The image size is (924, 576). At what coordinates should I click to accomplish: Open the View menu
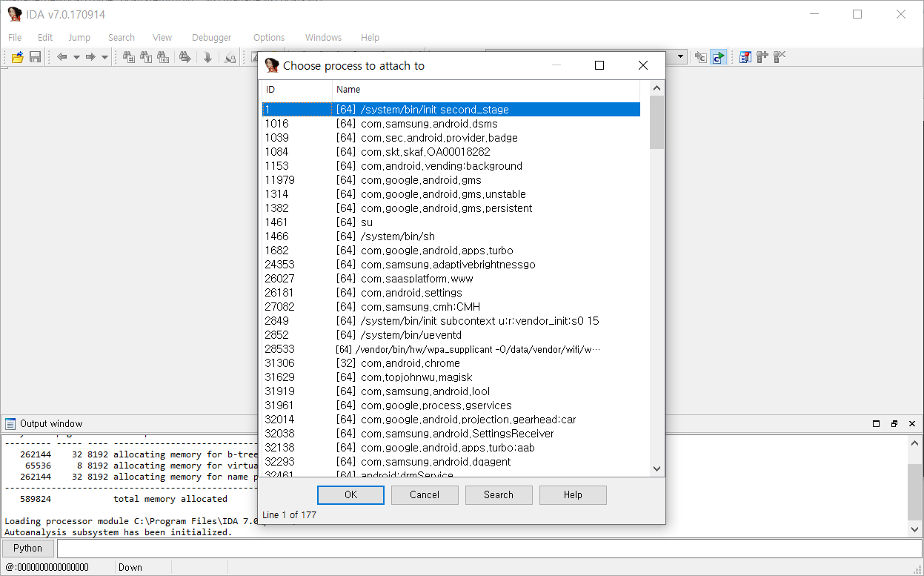tap(162, 37)
